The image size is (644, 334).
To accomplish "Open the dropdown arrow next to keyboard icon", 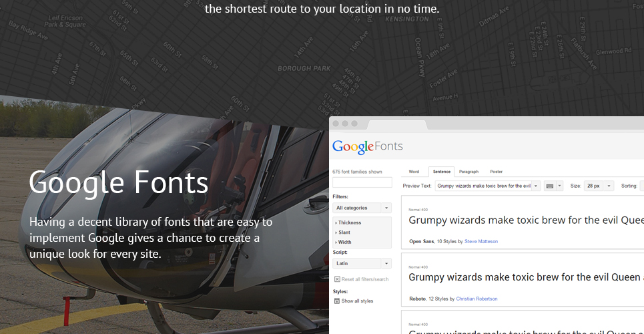I will [x=559, y=186].
